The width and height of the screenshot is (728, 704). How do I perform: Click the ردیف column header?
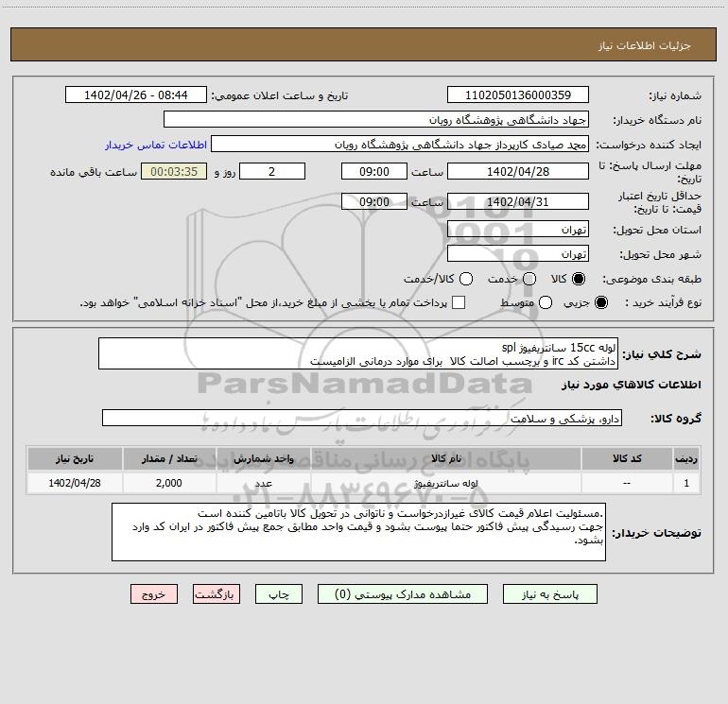(686, 458)
